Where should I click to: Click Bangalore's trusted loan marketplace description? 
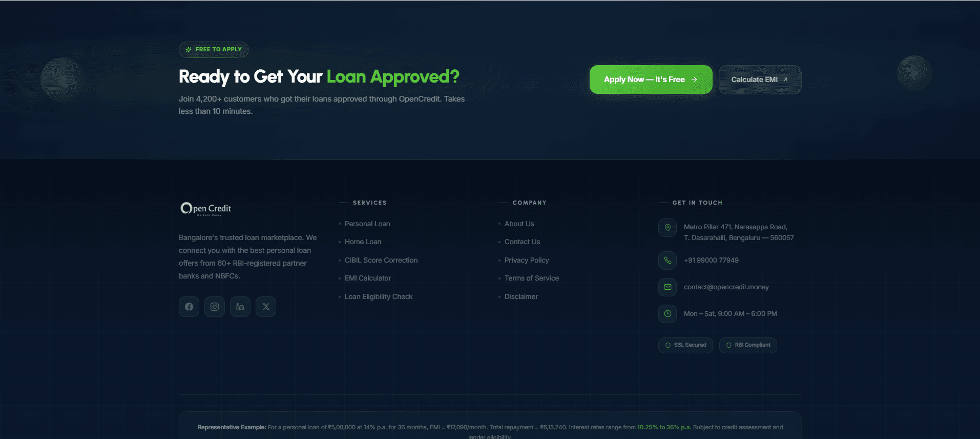[248, 257]
